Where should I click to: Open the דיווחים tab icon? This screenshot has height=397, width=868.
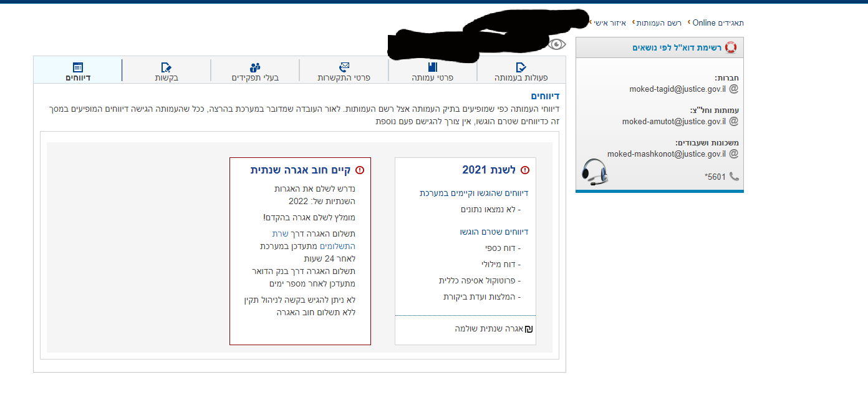(x=78, y=67)
